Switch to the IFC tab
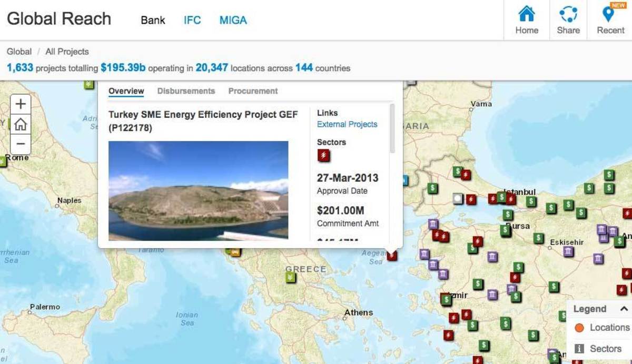Image resolution: width=632 pixels, height=364 pixels. click(x=192, y=21)
